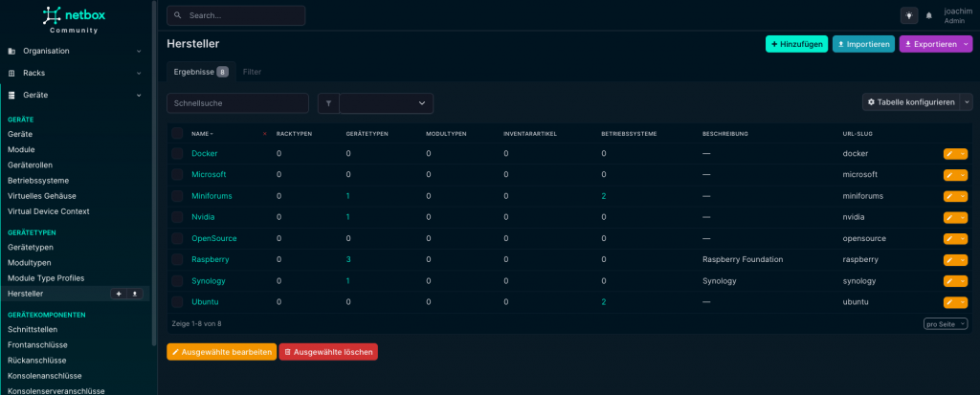This screenshot has width=980, height=395.
Task: Open Virtual Device Context in sidebar
Action: coord(49,211)
